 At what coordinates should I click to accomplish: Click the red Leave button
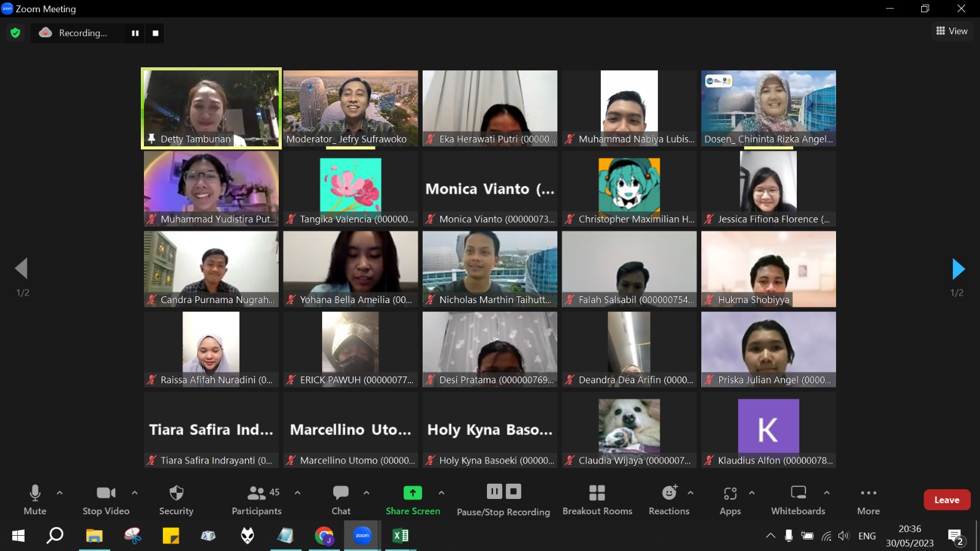click(x=946, y=500)
